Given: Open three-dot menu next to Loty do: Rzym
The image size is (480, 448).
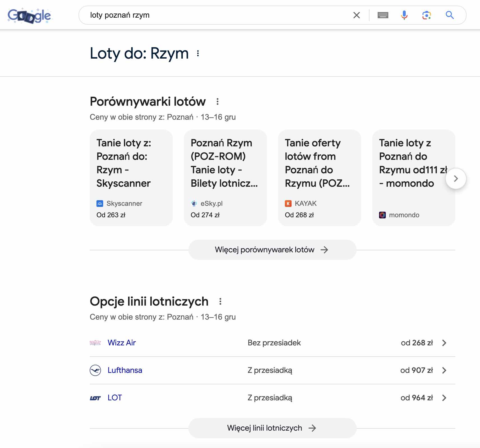Looking at the screenshot, I should (x=198, y=54).
